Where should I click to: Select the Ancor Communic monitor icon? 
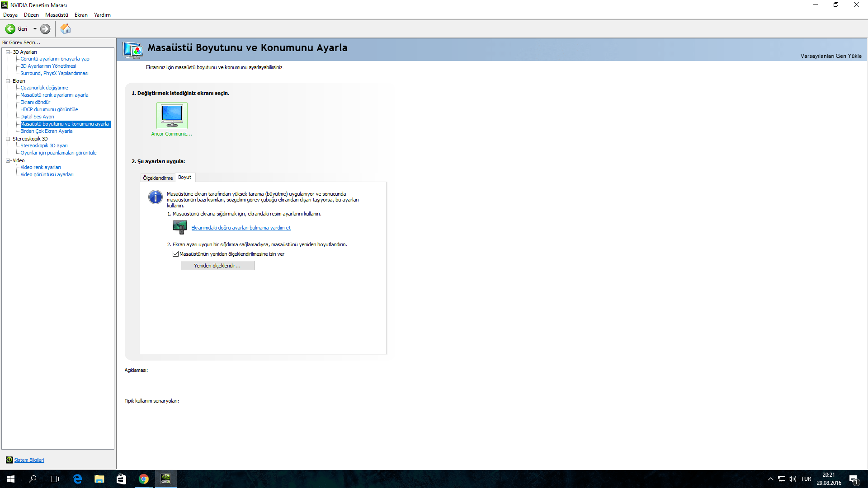(x=172, y=116)
